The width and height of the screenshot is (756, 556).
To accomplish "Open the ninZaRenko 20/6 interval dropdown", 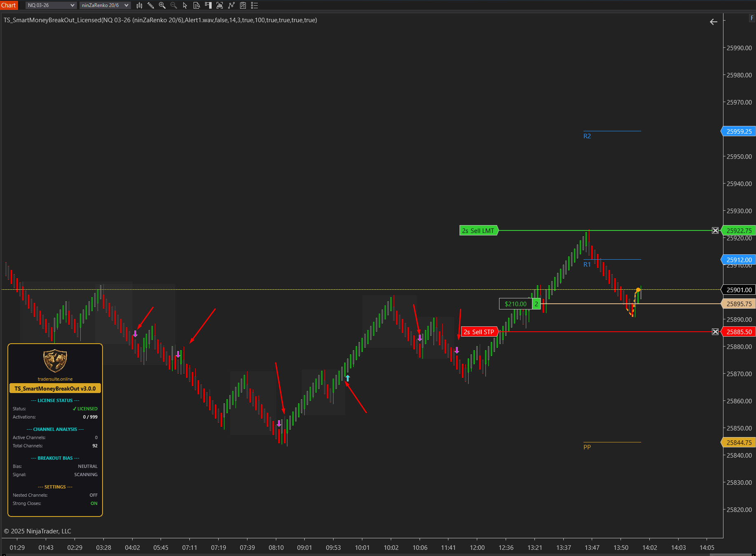I will click(105, 5).
